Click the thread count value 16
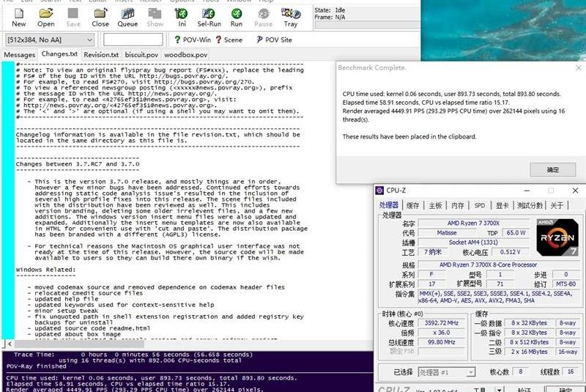Image resolution: width=586 pixels, height=392 pixels. pos(571,371)
